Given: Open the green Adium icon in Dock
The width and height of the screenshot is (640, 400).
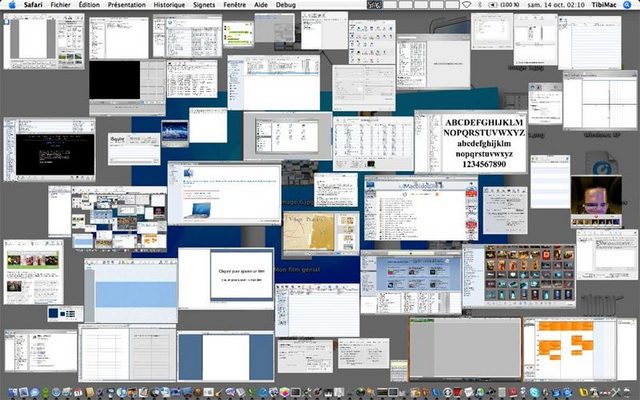Looking at the screenshot, I should click(x=45, y=393).
